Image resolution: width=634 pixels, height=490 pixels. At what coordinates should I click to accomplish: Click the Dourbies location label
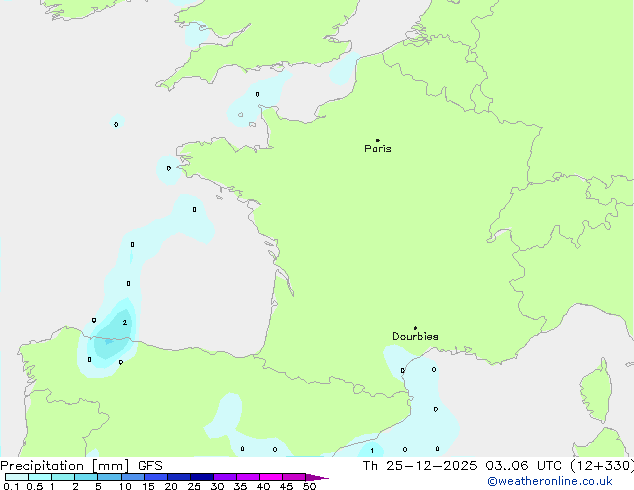[415, 336]
